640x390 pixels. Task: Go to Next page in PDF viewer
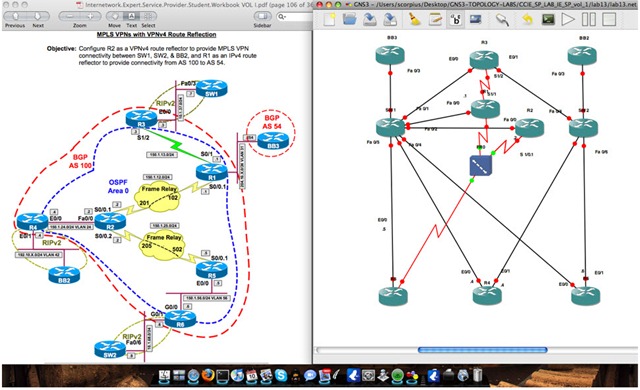click(x=38, y=17)
